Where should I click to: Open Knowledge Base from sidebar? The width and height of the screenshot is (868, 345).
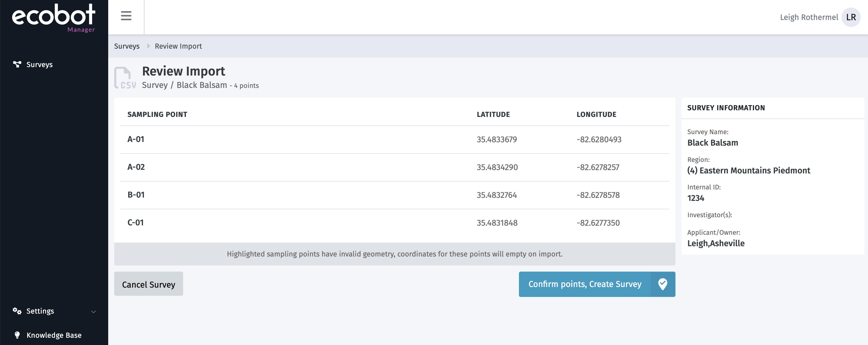pyautogui.click(x=54, y=335)
